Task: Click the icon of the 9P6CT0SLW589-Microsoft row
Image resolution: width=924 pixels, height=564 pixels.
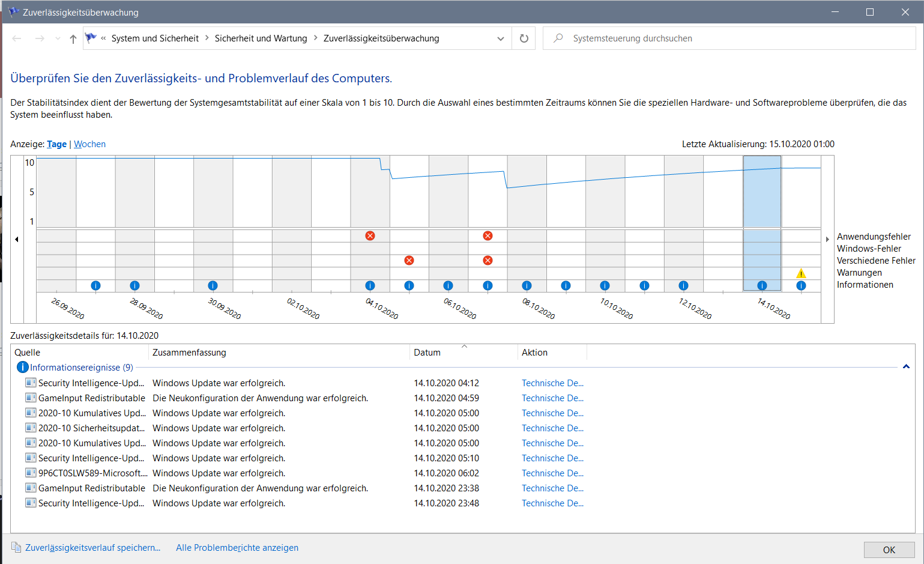Action: pyautogui.click(x=31, y=473)
